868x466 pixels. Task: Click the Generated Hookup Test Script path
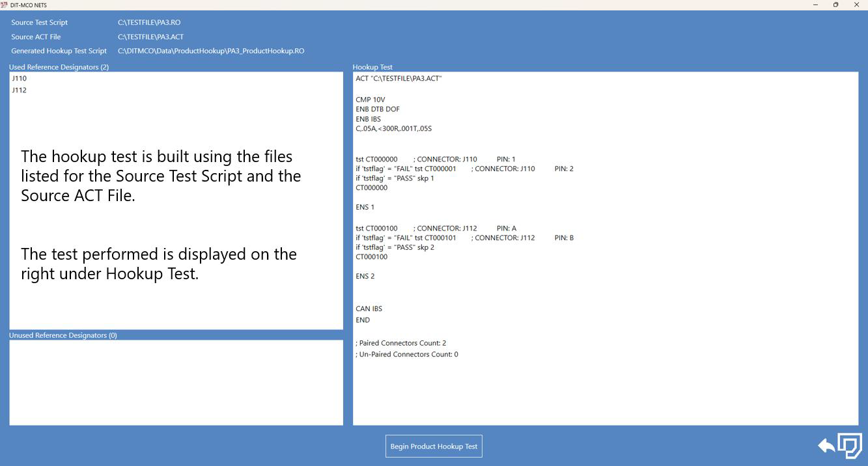[x=211, y=51]
